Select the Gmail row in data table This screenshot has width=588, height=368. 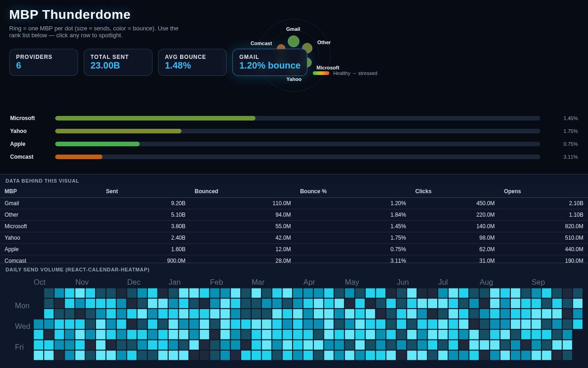[x=294, y=203]
